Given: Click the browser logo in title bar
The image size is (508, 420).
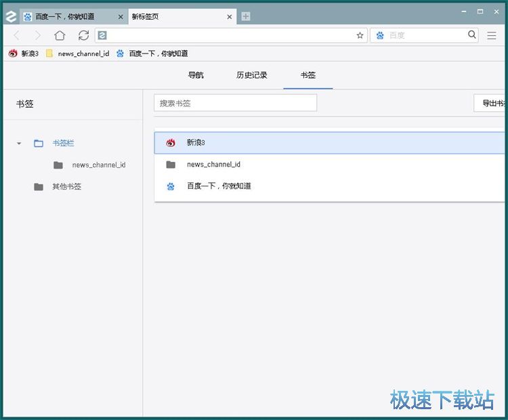Looking at the screenshot, I should tap(10, 16).
